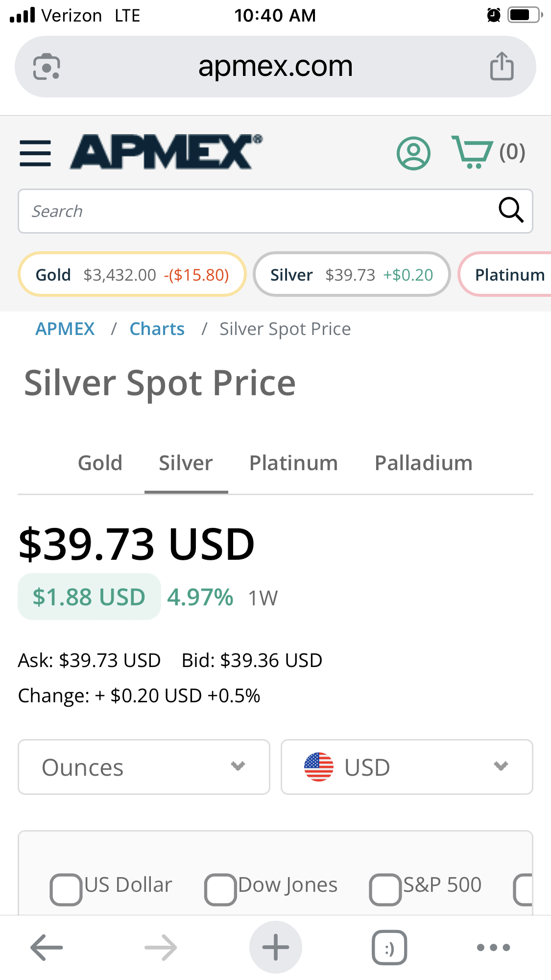The image size is (551, 980).
Task: Go back with the browser back arrow
Action: click(x=47, y=948)
